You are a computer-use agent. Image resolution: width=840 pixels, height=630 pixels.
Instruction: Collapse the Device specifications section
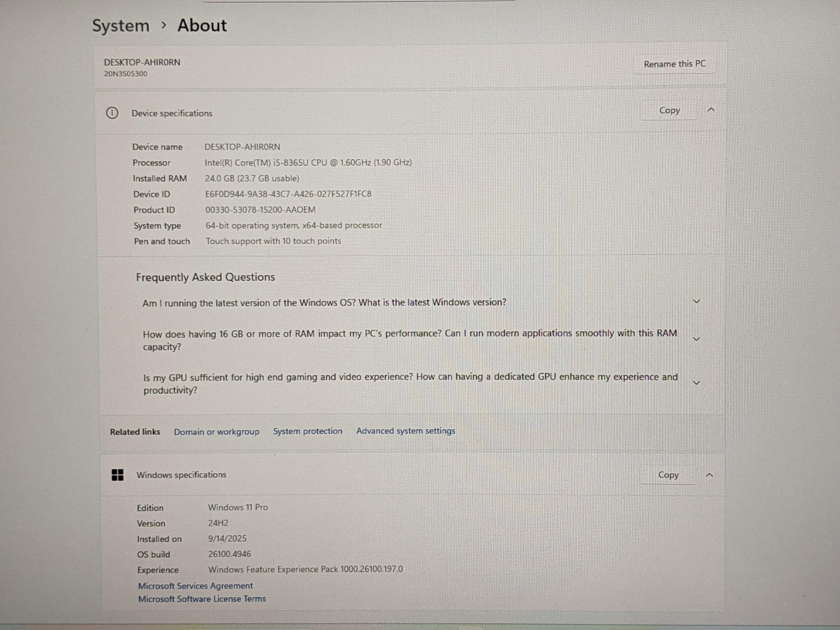(711, 110)
